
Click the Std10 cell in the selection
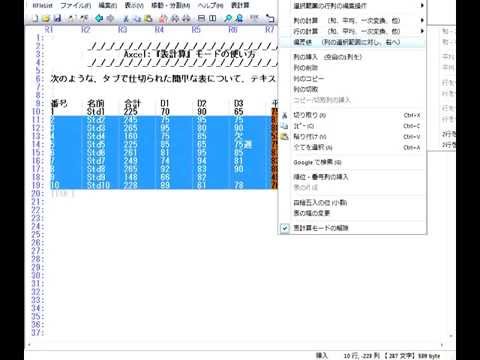click(98, 185)
